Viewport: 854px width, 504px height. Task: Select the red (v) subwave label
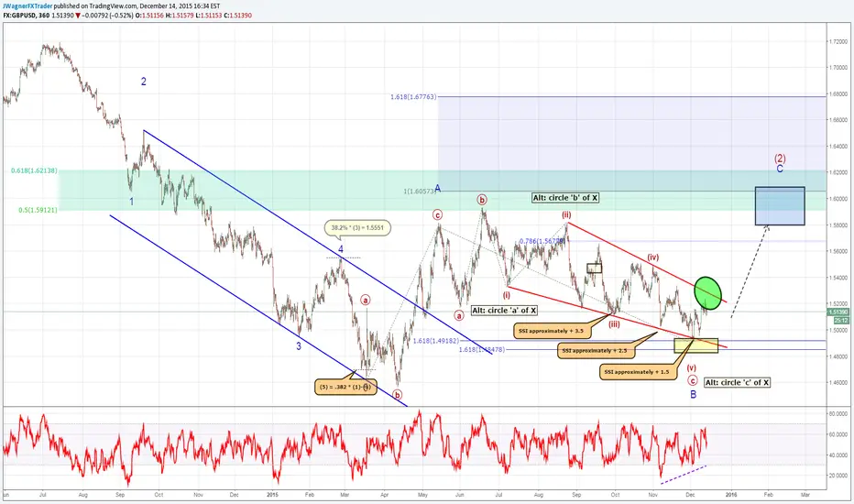691,367
